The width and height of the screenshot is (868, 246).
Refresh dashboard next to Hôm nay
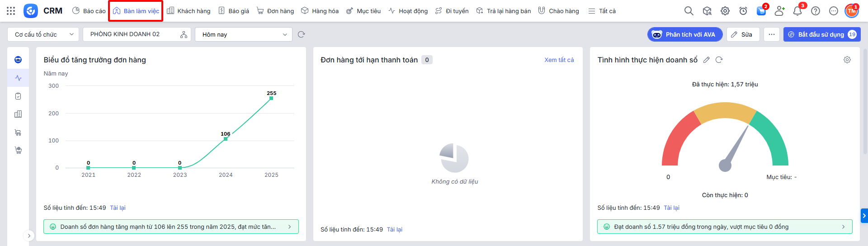click(302, 34)
